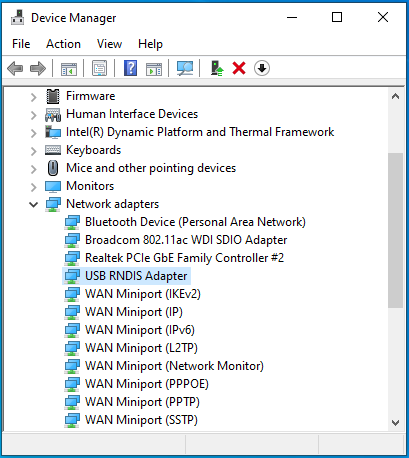The image size is (409, 458).
Task: Select WAN Miniport (IP) entry
Action: click(x=134, y=312)
